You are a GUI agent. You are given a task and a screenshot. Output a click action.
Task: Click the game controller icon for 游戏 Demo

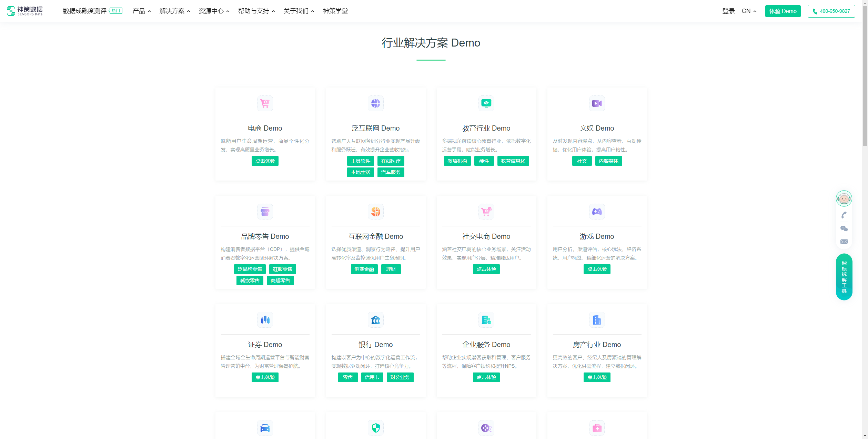(597, 212)
